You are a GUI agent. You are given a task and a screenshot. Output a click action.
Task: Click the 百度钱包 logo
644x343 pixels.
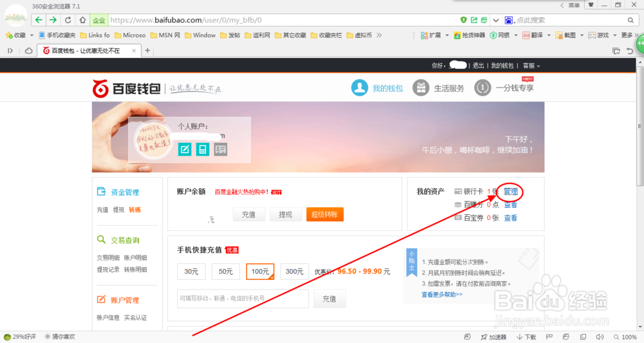click(x=126, y=88)
